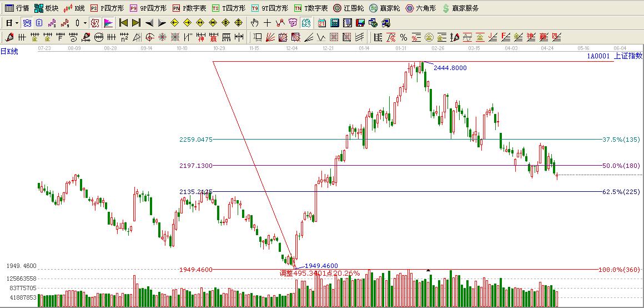
Task: Open the calculator icon
Action: (x=335, y=23)
